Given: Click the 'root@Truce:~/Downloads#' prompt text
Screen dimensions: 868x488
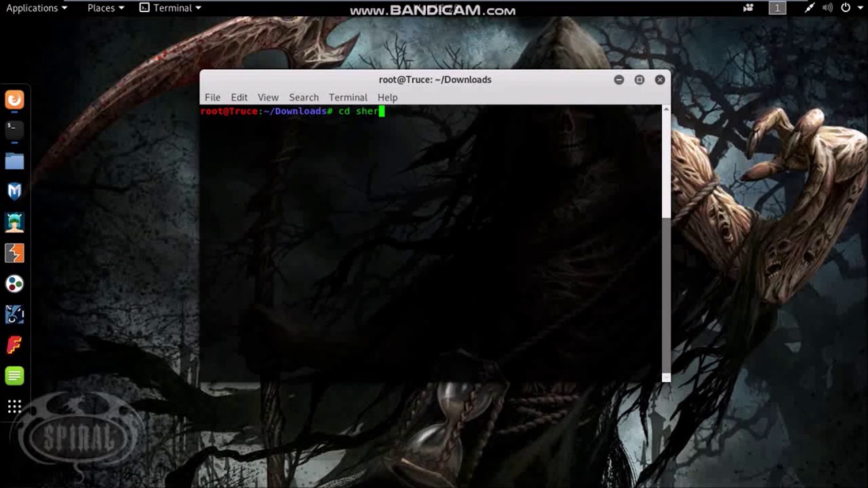Looking at the screenshot, I should (x=267, y=111).
